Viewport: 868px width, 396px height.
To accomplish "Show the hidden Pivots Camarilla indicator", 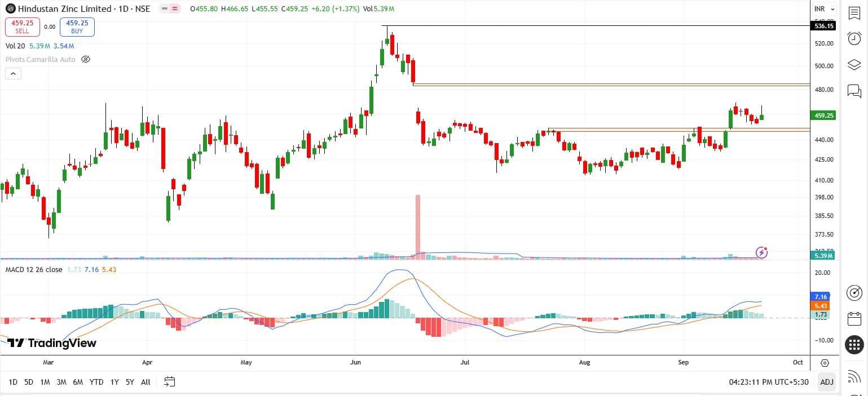I will click(86, 59).
